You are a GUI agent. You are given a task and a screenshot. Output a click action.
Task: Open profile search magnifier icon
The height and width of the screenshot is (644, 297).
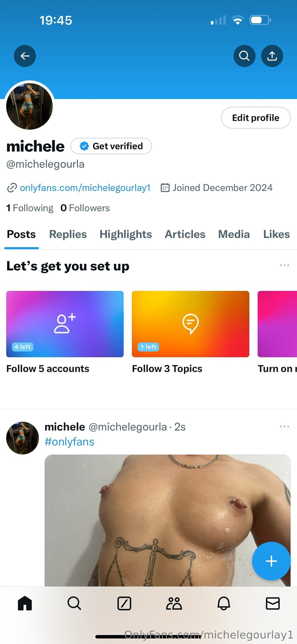tap(244, 56)
